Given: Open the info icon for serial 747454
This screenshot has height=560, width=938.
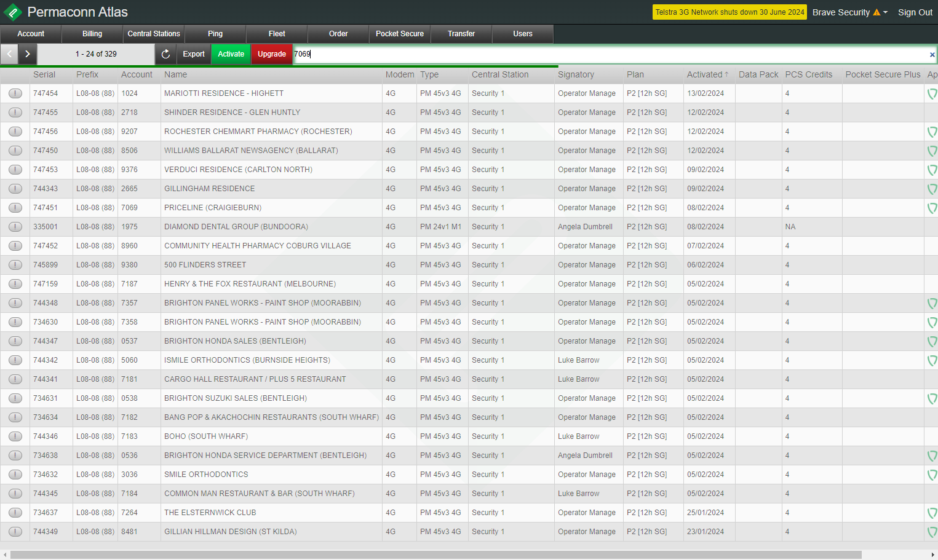Looking at the screenshot, I should pos(15,93).
